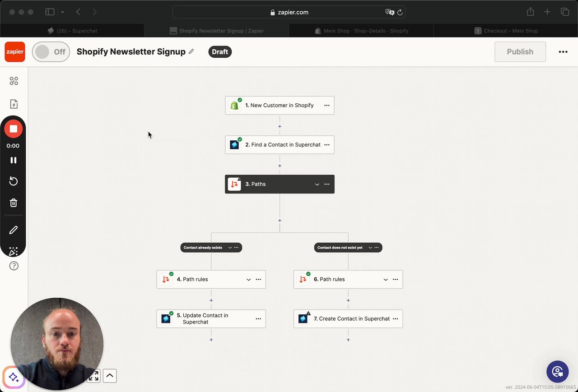Expand step 6 Path rules chevron
578x392 pixels.
click(386, 280)
